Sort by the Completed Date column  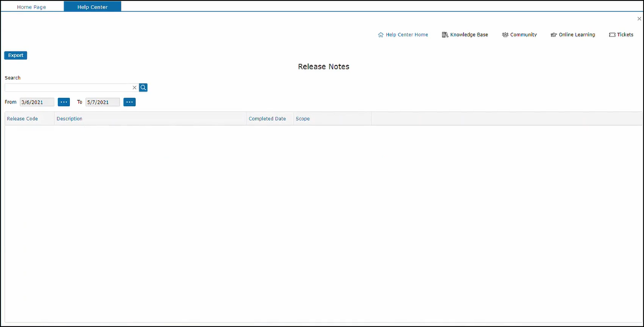(x=267, y=119)
